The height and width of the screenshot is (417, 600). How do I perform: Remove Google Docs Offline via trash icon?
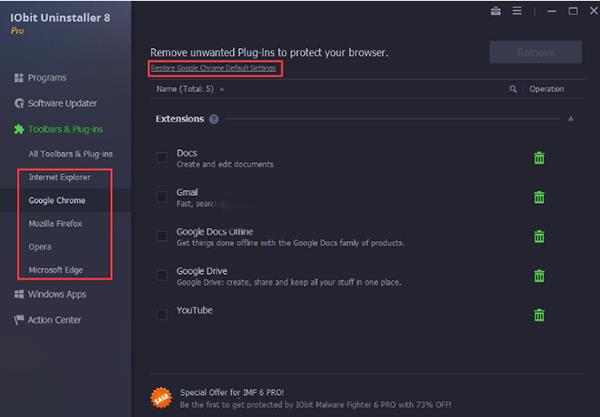(x=539, y=236)
